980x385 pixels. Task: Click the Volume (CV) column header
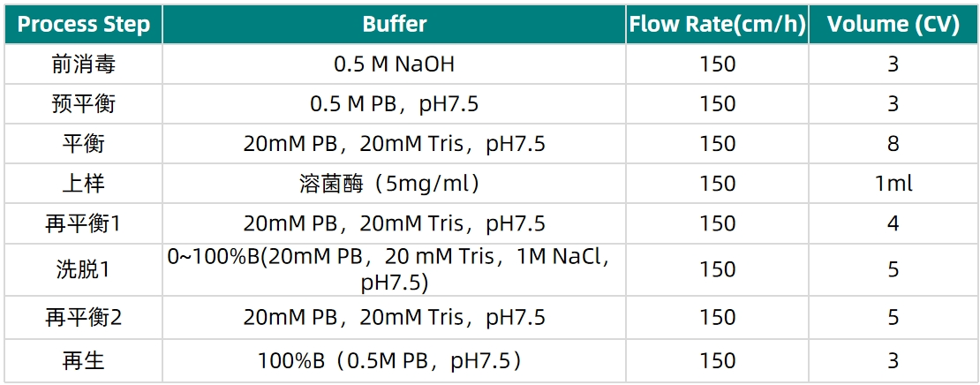point(893,24)
